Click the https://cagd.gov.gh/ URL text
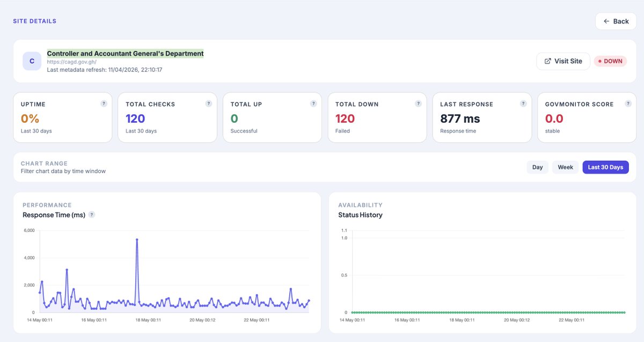644x342 pixels. (72, 62)
